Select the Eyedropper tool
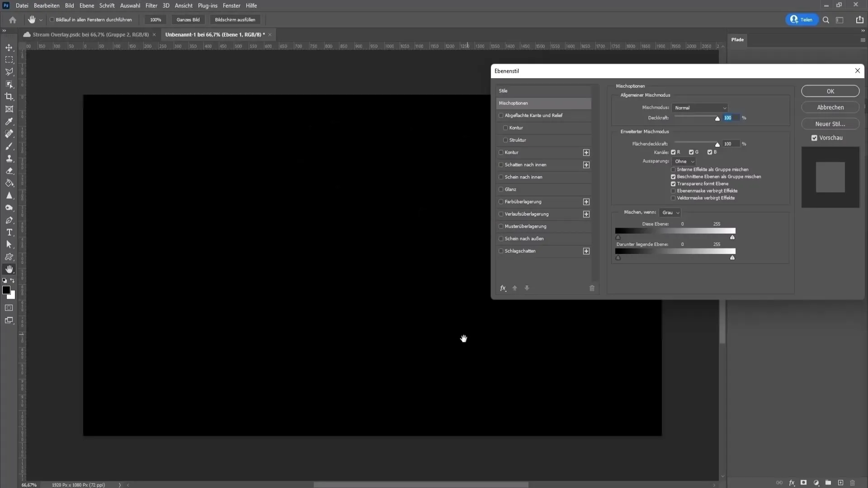The width and height of the screenshot is (868, 488). (x=8, y=122)
